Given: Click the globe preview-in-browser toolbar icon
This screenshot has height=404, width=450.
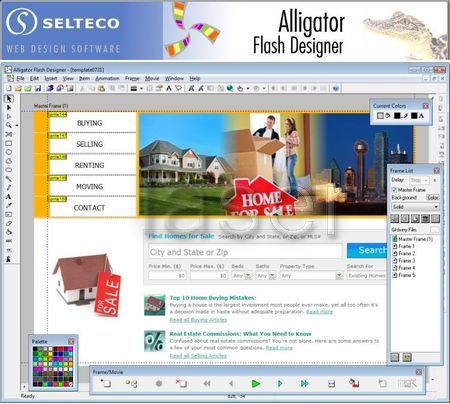Looking at the screenshot, I should tap(230, 88).
